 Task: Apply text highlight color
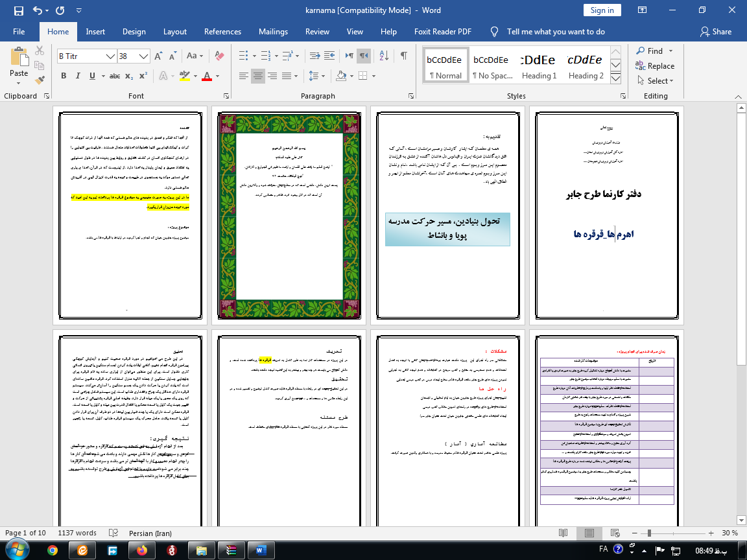pyautogui.click(x=185, y=76)
